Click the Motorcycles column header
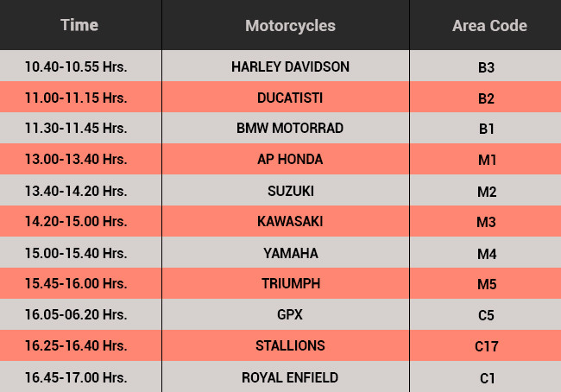561x392 pixels. pos(290,25)
